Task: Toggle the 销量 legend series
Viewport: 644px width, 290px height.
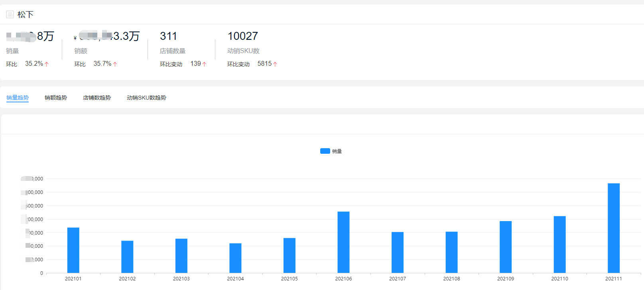Action: point(331,151)
